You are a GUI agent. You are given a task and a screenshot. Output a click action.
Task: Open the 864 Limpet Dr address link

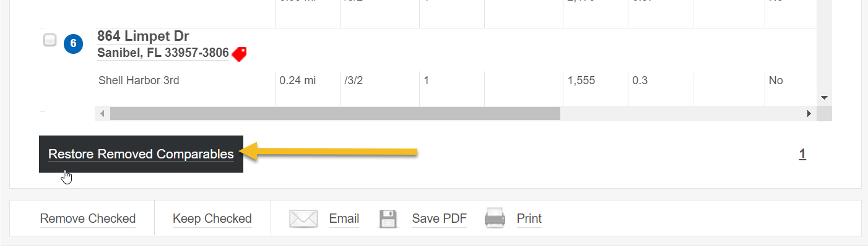tap(143, 37)
